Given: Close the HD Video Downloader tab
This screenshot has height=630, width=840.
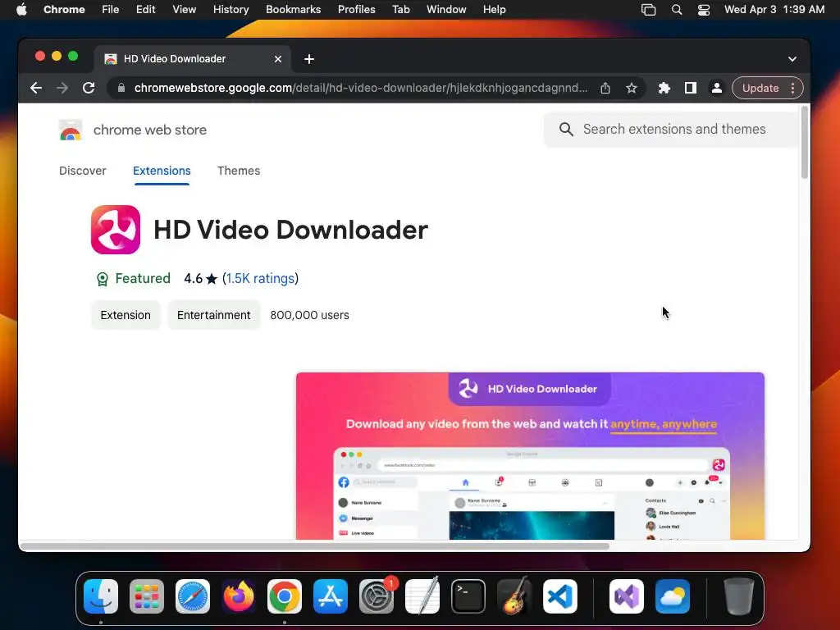Looking at the screenshot, I should tap(278, 59).
